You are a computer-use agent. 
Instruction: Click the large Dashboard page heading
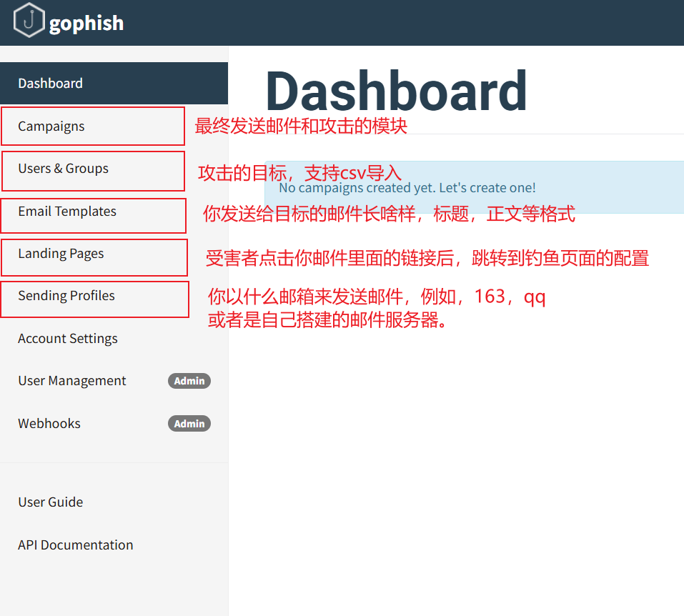(396, 92)
